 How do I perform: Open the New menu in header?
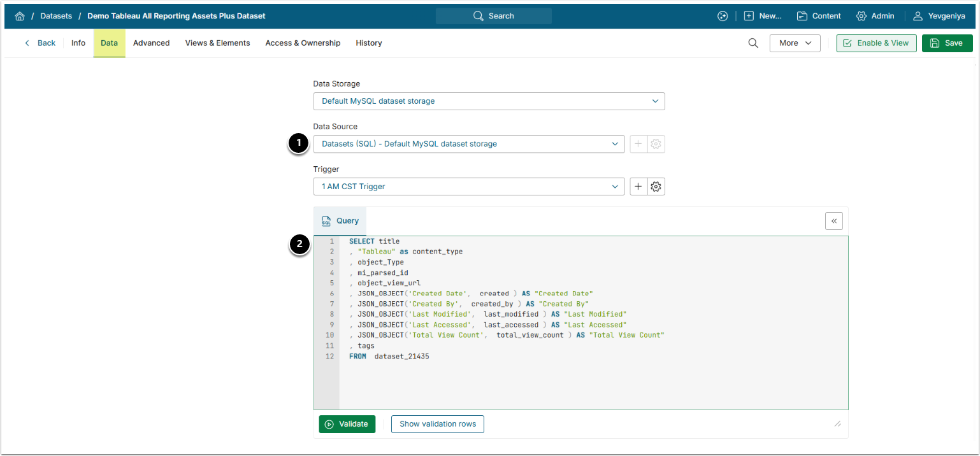pyautogui.click(x=763, y=16)
